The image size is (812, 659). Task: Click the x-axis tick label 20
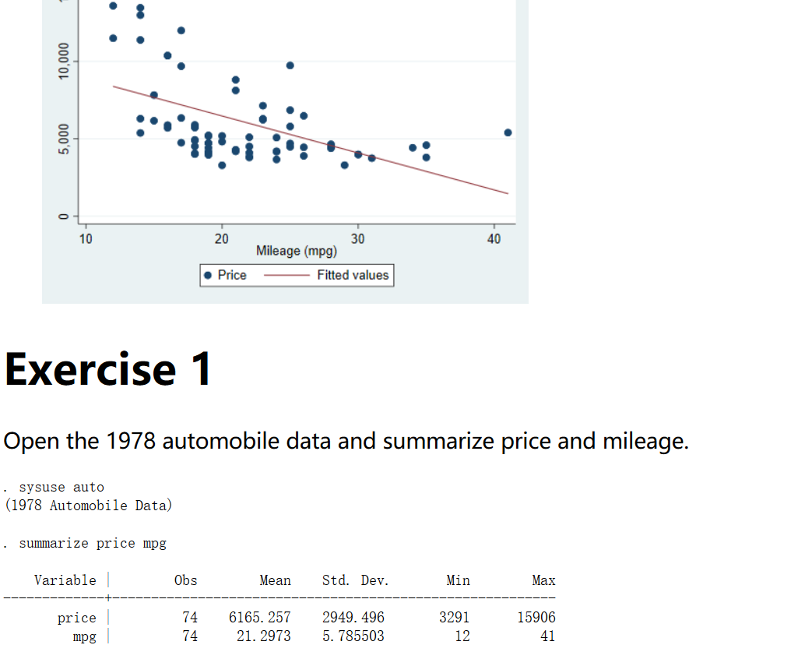tap(222, 238)
